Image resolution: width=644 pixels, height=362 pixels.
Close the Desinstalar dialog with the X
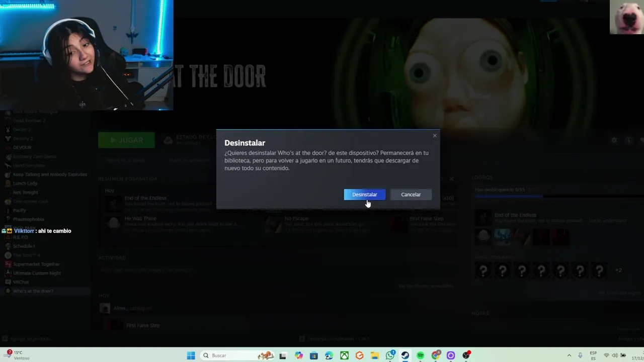coord(435,136)
